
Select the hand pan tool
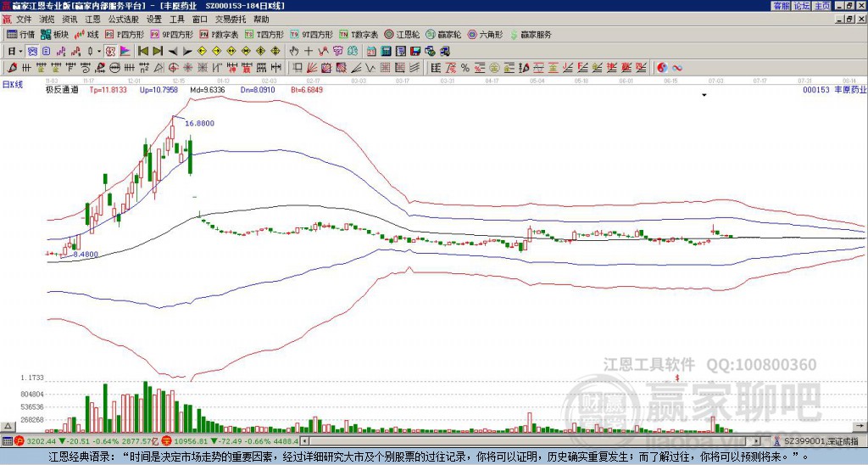click(294, 52)
